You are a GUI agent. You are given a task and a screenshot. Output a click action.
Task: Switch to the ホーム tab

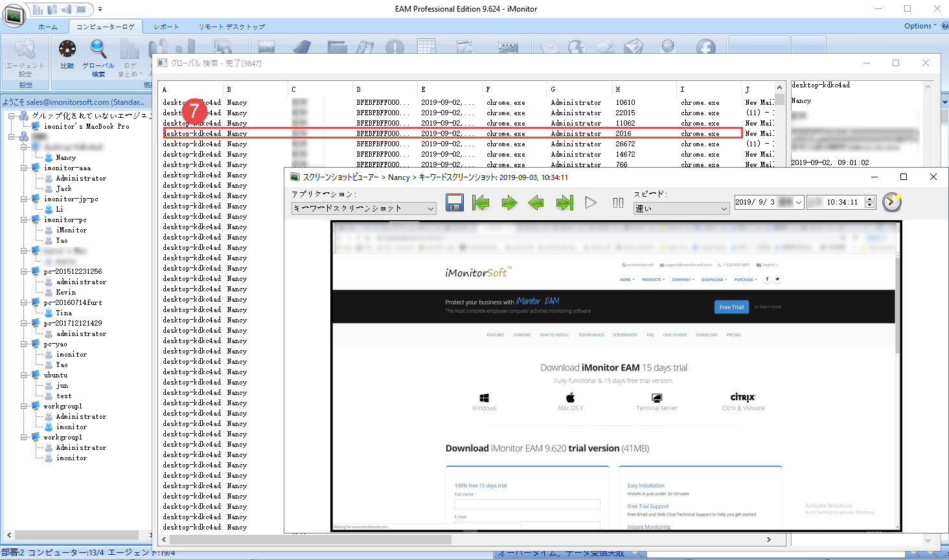coord(47,27)
